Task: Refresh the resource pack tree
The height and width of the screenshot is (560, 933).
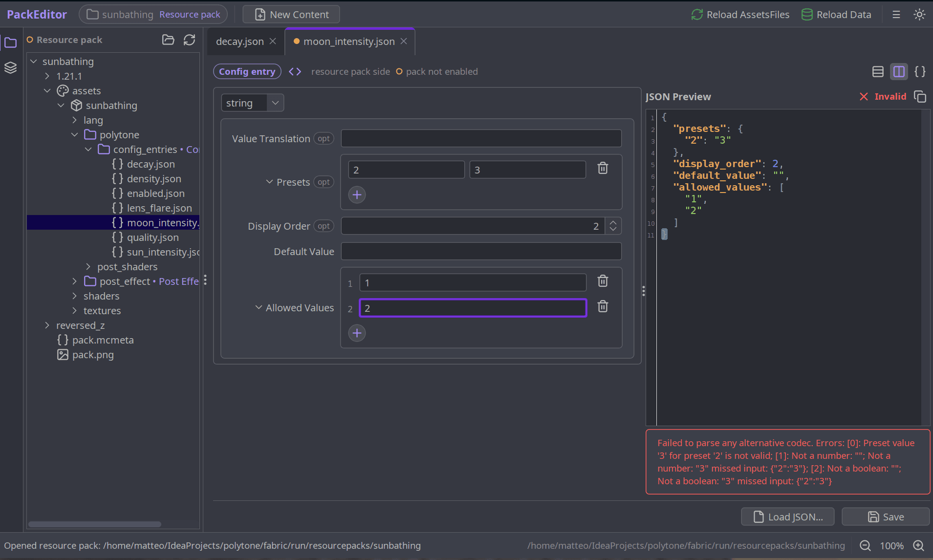Action: click(189, 40)
